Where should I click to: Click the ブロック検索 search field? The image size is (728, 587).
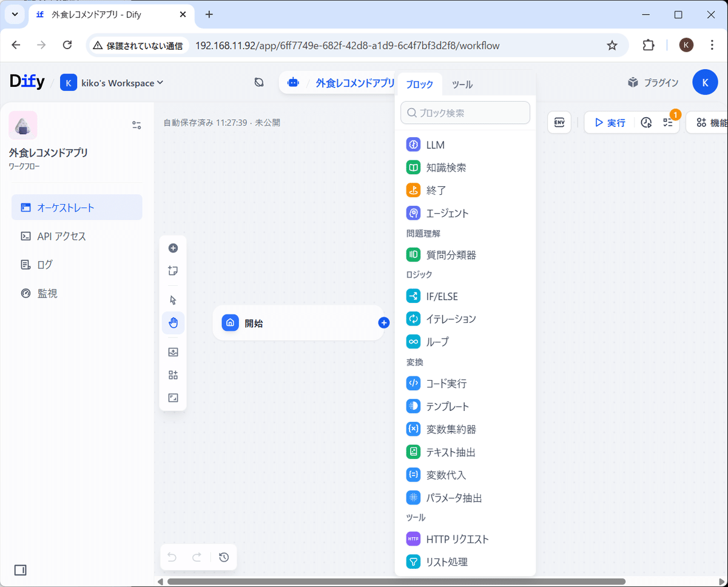pyautogui.click(x=465, y=112)
